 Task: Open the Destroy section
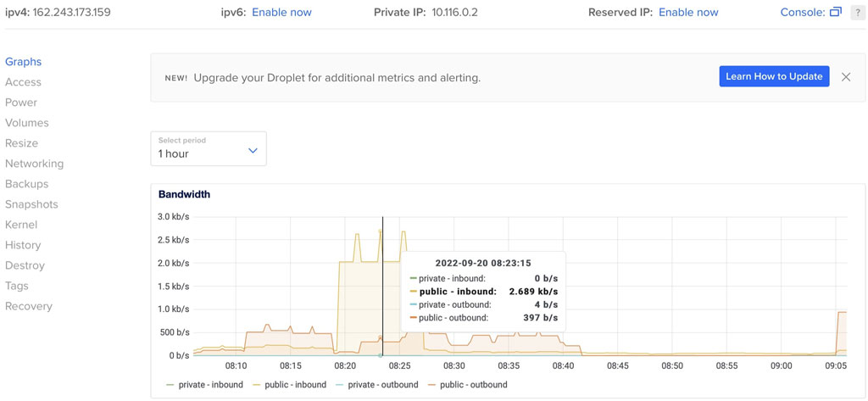point(25,266)
